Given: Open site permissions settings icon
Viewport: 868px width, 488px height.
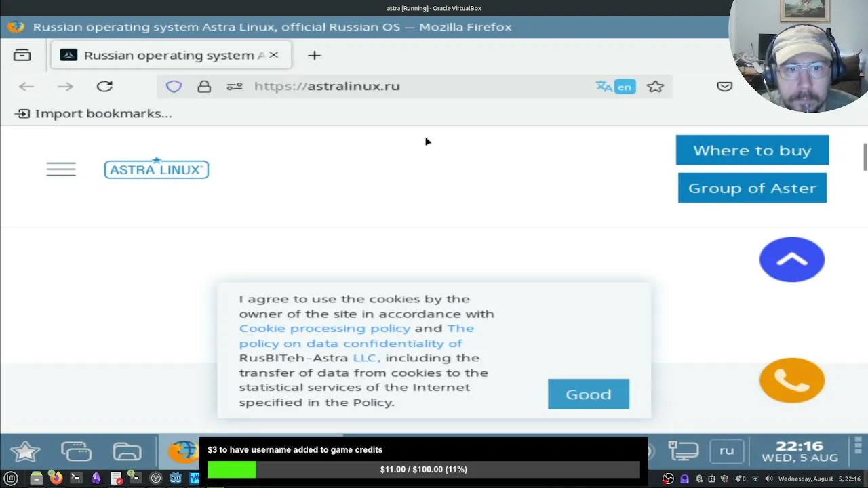Looking at the screenshot, I should tap(235, 86).
